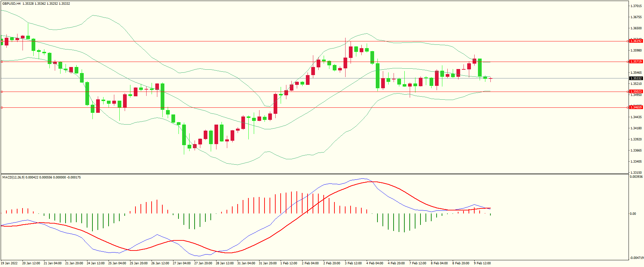Pick the 27 Jan 04:00 time label
Viewport: 644px width, 267px height.
(x=182, y=263)
